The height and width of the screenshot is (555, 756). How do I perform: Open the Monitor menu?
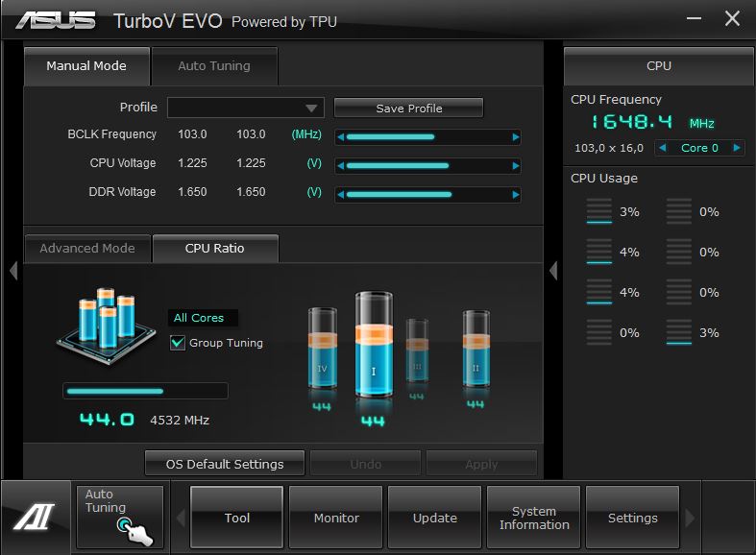(x=336, y=518)
